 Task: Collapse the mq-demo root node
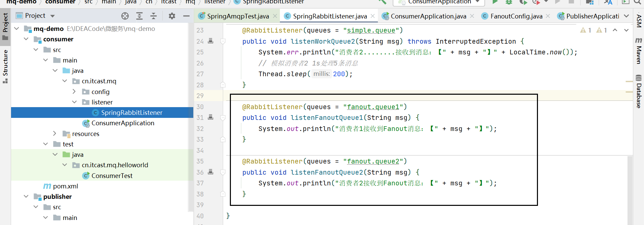[16, 29]
